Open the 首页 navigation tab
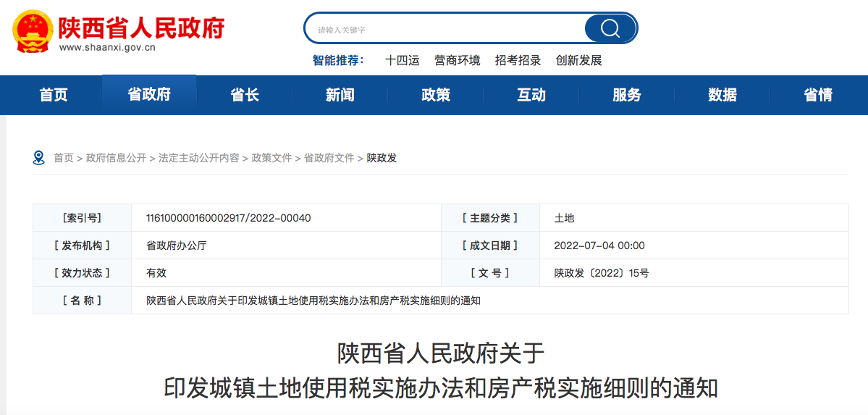This screenshot has height=415, width=868. click(54, 95)
